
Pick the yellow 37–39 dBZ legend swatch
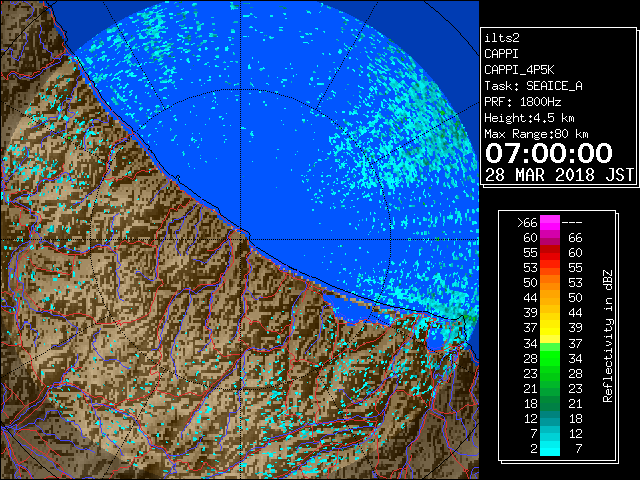tap(550, 328)
